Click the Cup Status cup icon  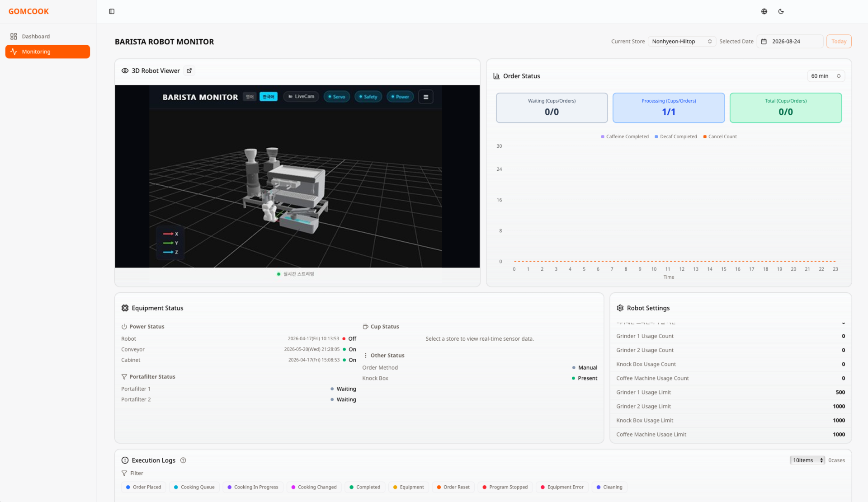click(x=365, y=326)
